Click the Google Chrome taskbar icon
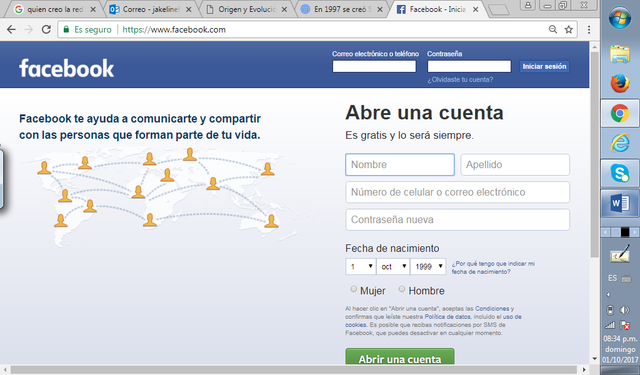 point(620,113)
